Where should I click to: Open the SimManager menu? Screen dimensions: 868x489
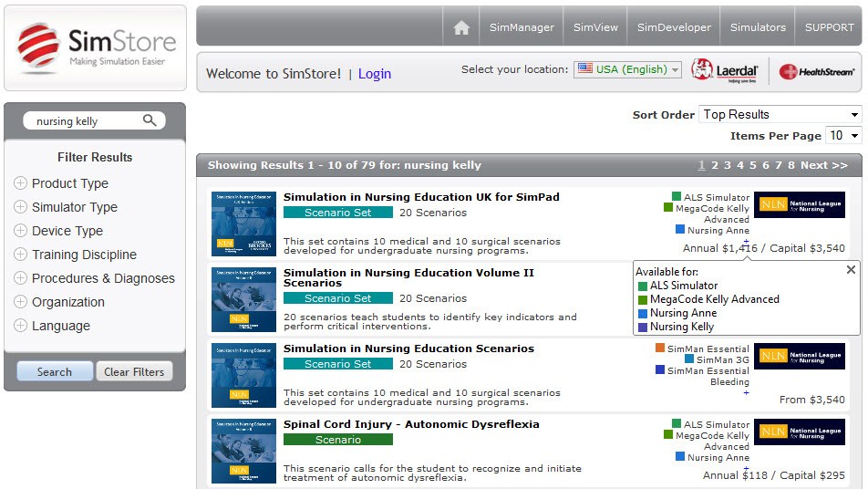tap(522, 27)
